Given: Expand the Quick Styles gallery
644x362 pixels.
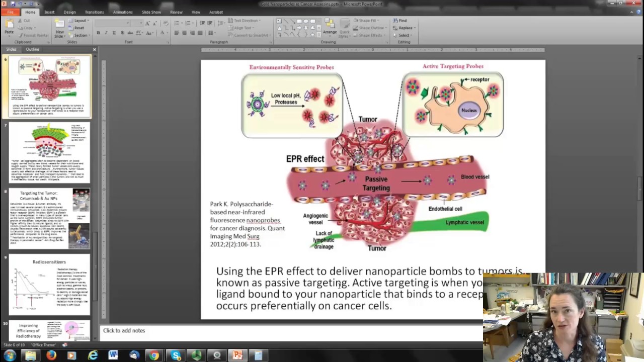Looking at the screenshot, I should point(344,28).
